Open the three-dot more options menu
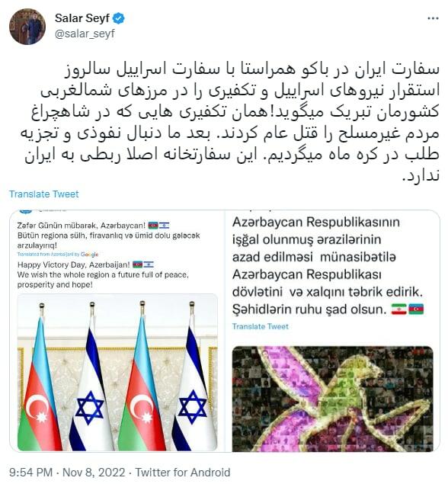Image resolution: width=448 pixels, height=484 pixels. 433,19
